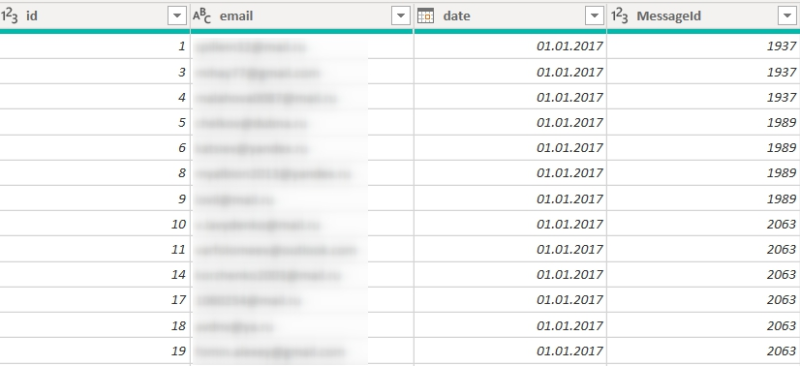Select the email column header
This screenshot has height=366, width=800.
coord(302,16)
